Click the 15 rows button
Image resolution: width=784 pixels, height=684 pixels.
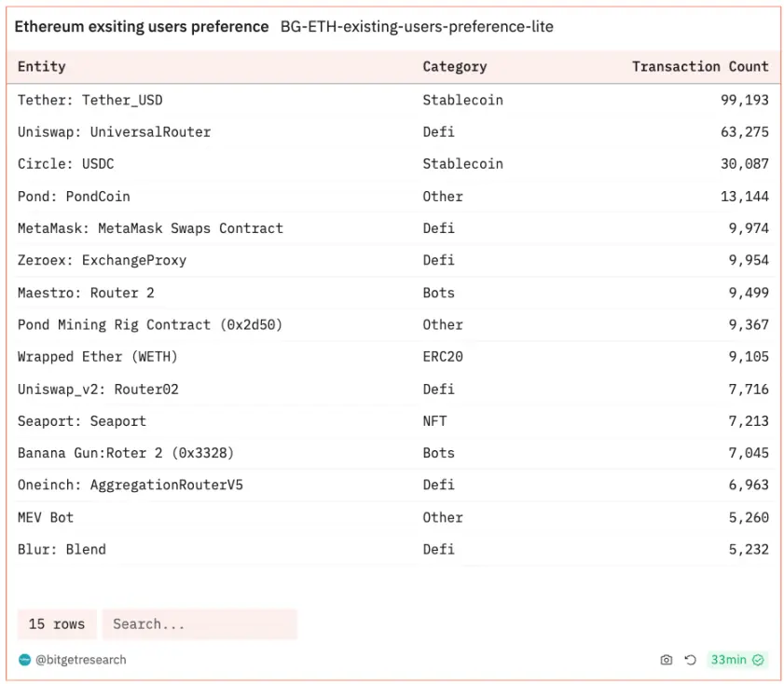pos(57,624)
